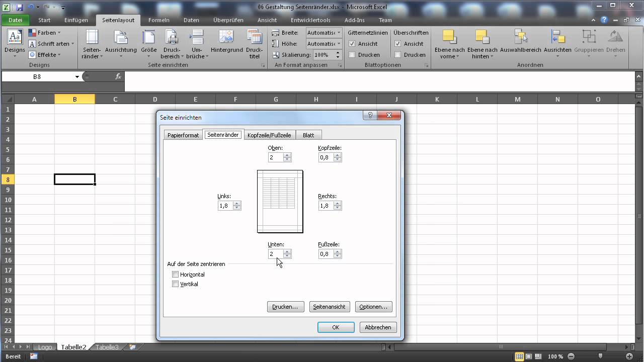The width and height of the screenshot is (644, 362).
Task: Click the dialog help question mark icon
Action: [370, 115]
